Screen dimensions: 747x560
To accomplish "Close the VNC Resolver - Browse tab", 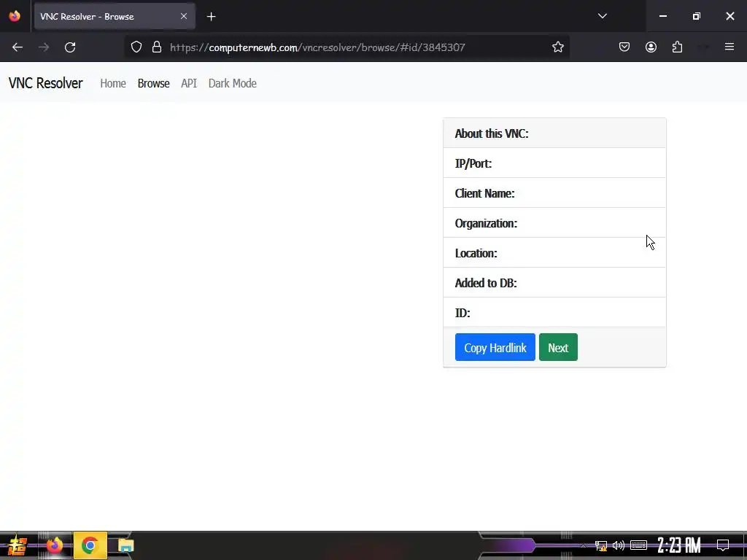I will tap(184, 16).
